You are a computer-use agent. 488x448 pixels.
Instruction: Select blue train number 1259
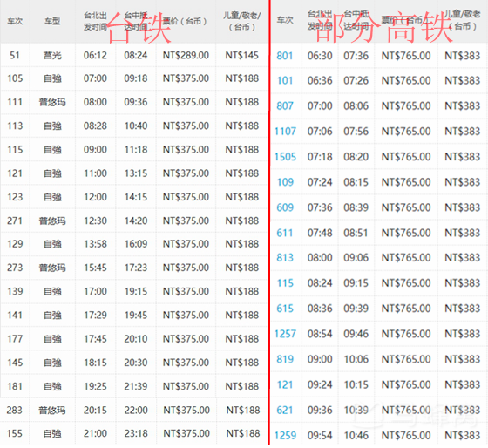[x=285, y=435]
